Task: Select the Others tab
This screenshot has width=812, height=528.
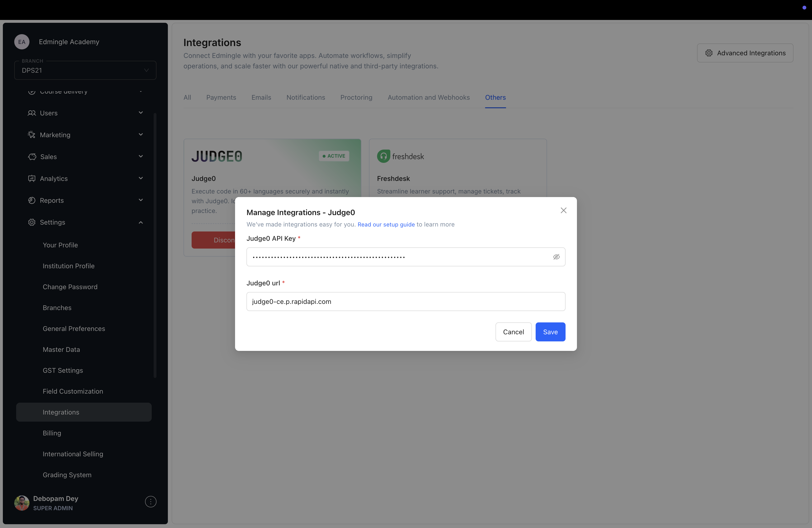Action: 495,98
